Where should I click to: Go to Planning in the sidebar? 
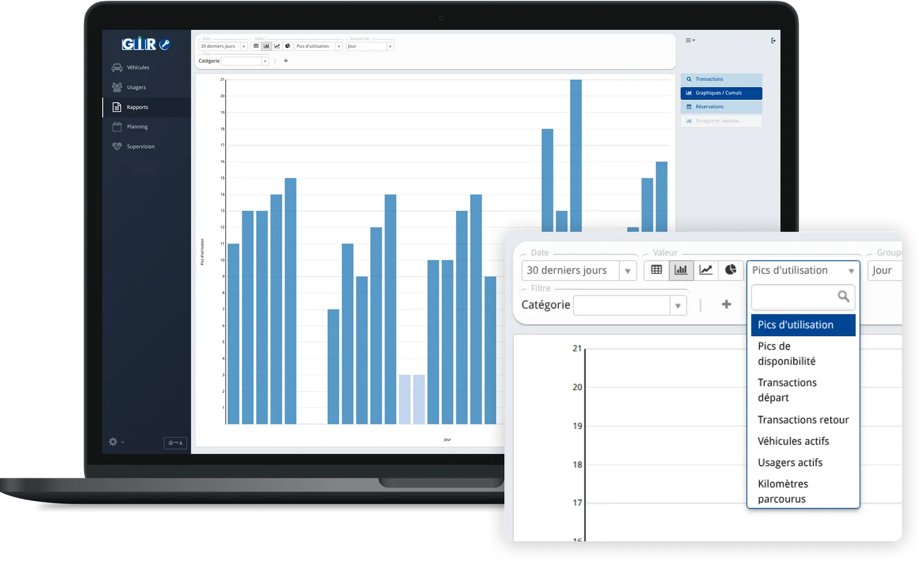coord(137,127)
